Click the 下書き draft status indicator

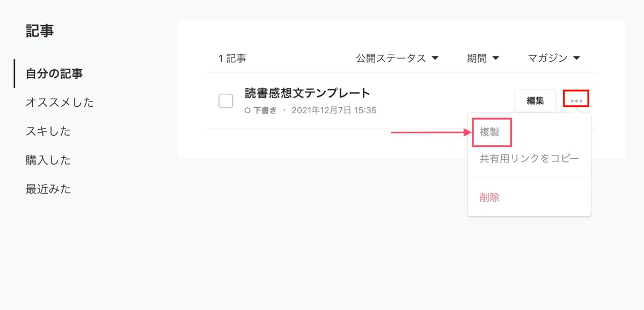point(260,110)
